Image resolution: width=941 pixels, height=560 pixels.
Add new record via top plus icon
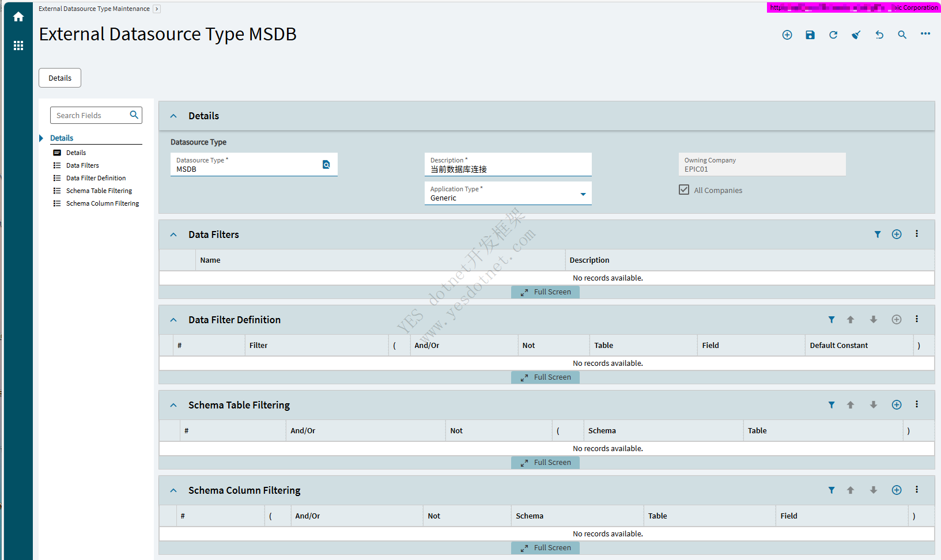(x=787, y=35)
